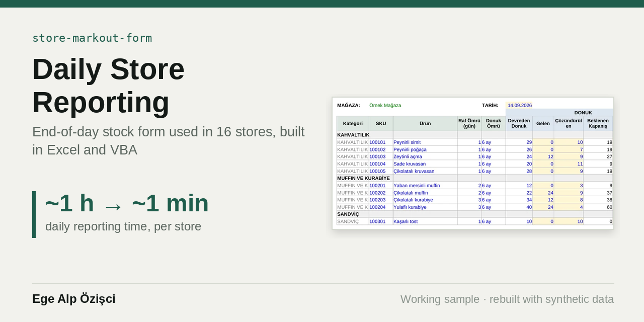The height and width of the screenshot is (322, 644).
Task: Click the Gelen column header
Action: [x=543, y=124]
